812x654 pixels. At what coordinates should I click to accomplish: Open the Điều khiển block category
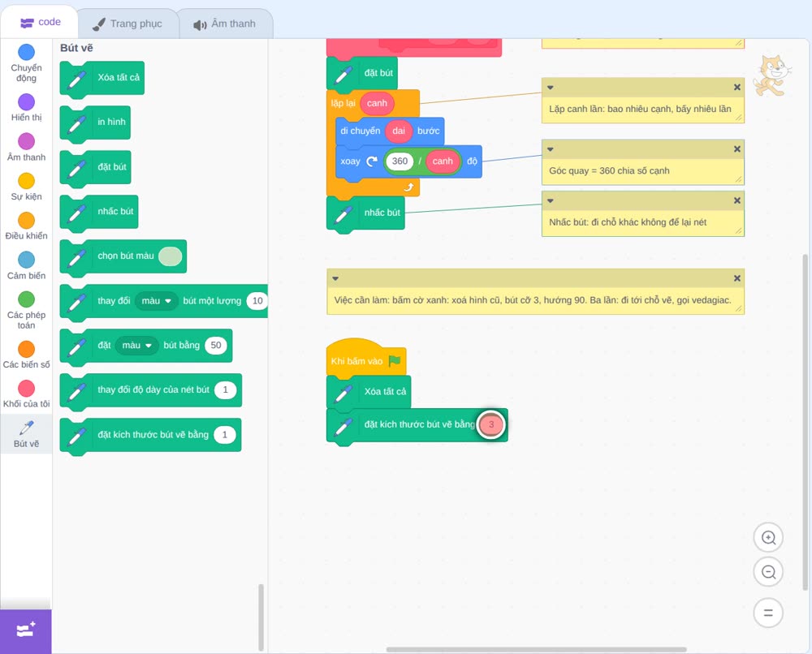tap(26, 226)
